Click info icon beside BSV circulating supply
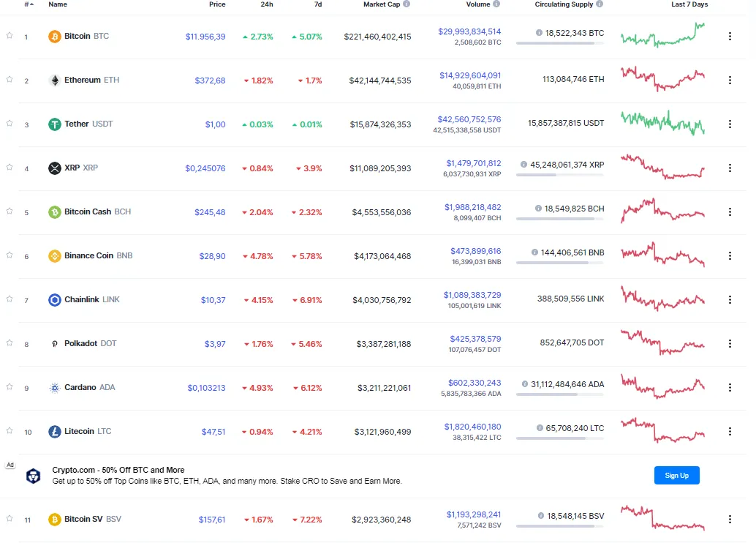This screenshot has height=543, width=756. (x=541, y=516)
